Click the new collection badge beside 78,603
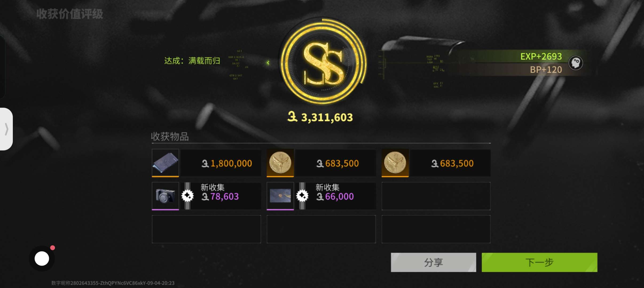The height and width of the screenshot is (288, 644). (187, 196)
